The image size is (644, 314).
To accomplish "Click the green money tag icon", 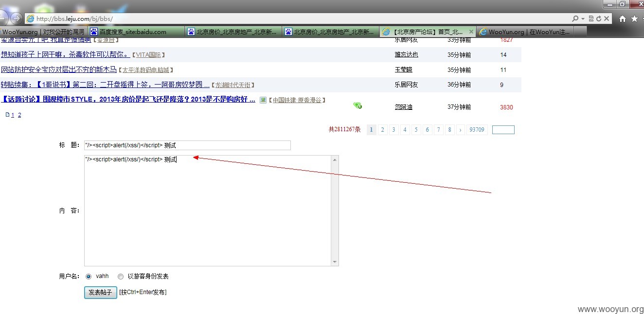I will 358,105.
